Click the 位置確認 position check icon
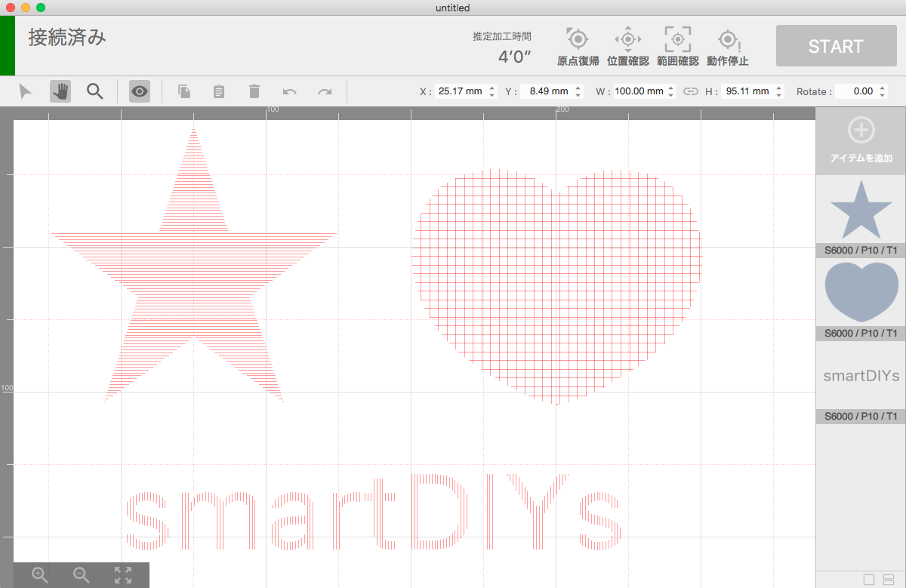Viewport: 906px width, 588px height. [628, 46]
